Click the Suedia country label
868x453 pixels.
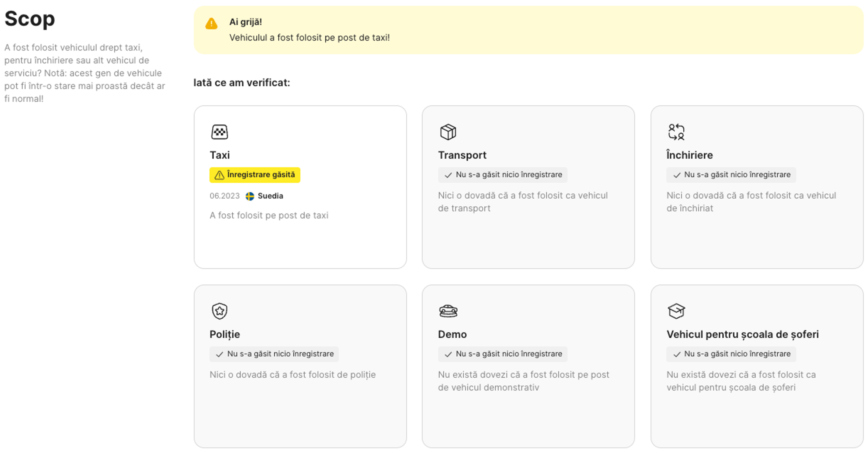click(x=270, y=196)
